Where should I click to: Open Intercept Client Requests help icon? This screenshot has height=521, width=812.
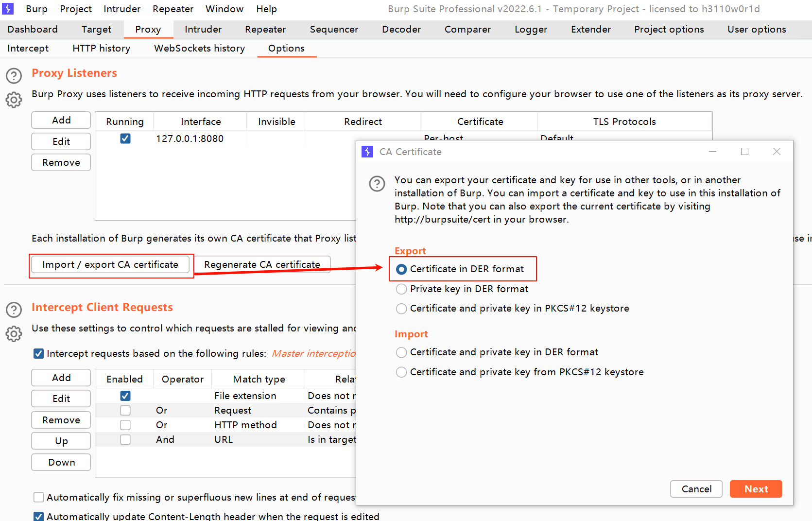tap(14, 310)
